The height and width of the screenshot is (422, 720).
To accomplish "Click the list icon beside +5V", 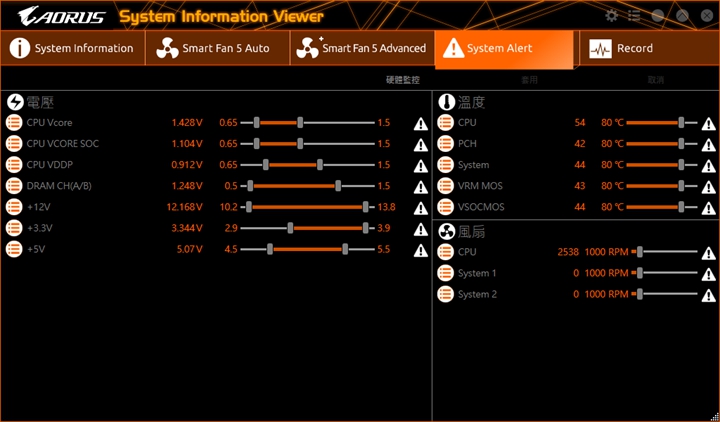I will [14, 249].
